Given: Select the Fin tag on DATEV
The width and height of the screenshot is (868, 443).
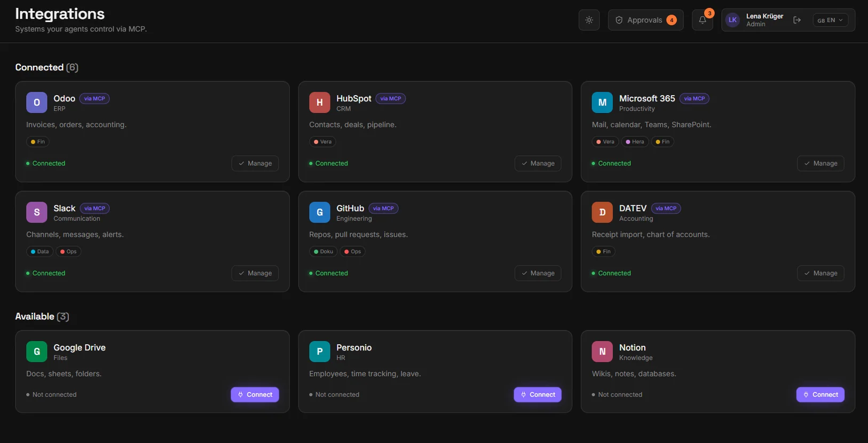Looking at the screenshot, I should coord(604,252).
